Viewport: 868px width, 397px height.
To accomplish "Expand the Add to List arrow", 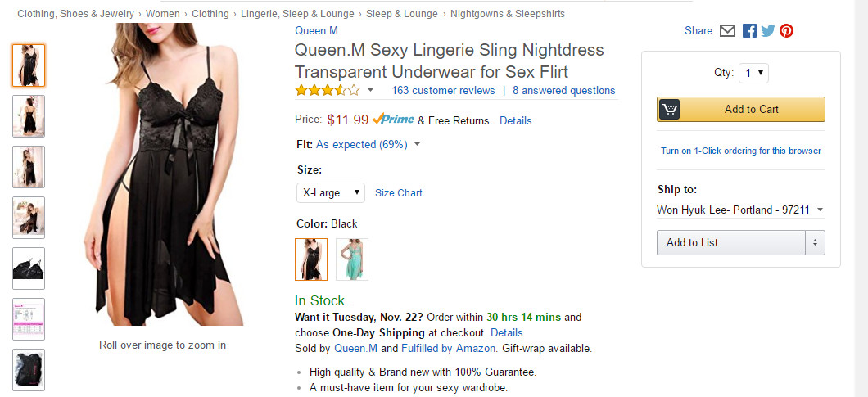I will pyautogui.click(x=815, y=242).
